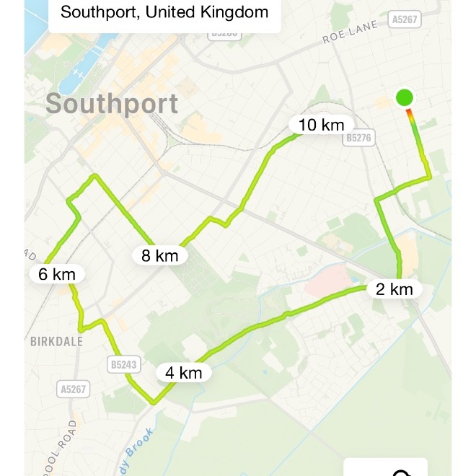476x476 pixels.
Task: Click the A5267 badge near Roe Lane
Action: click(405, 19)
